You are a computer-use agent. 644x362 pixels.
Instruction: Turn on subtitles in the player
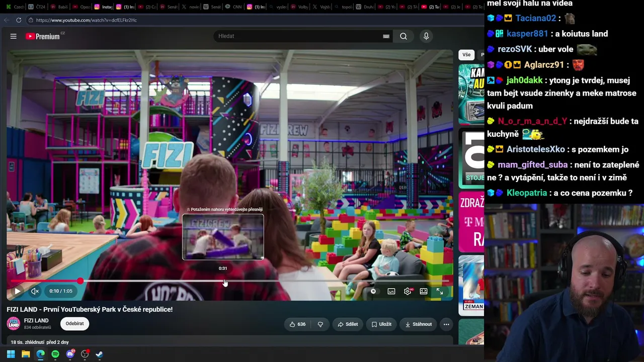click(391, 291)
